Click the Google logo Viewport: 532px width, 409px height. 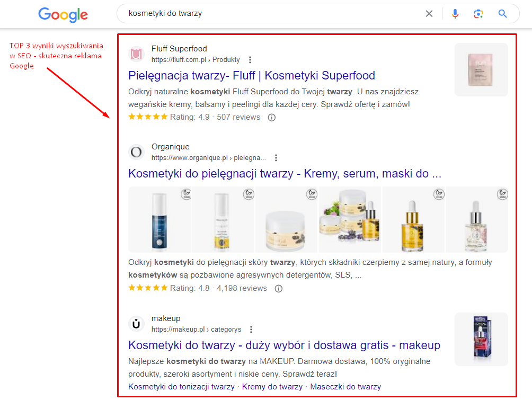[x=63, y=15]
